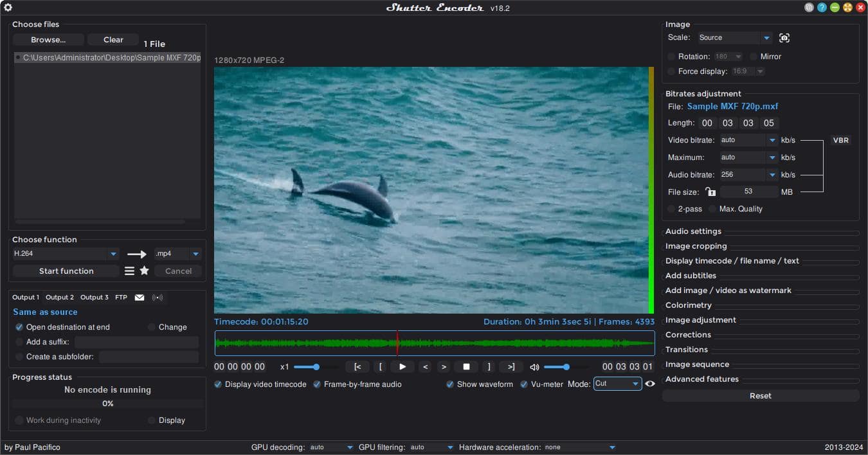Click the speaker volume icon
This screenshot has width=868, height=455.
tap(534, 368)
